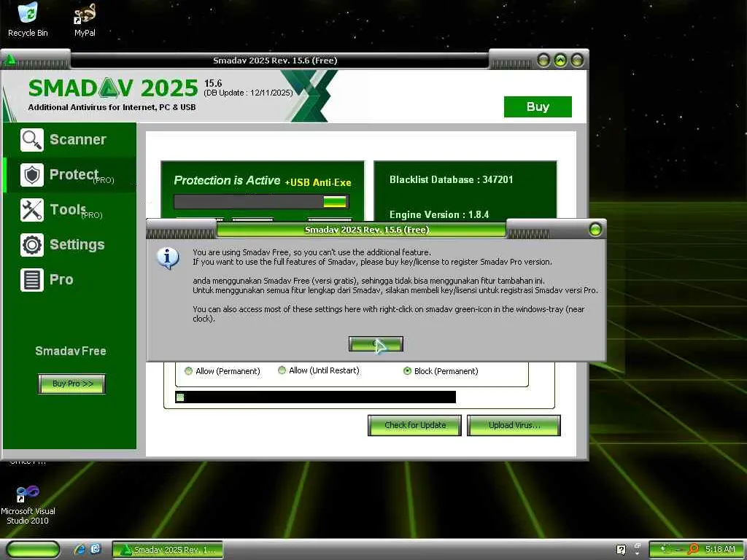Switch to the Tools tab

click(x=69, y=210)
